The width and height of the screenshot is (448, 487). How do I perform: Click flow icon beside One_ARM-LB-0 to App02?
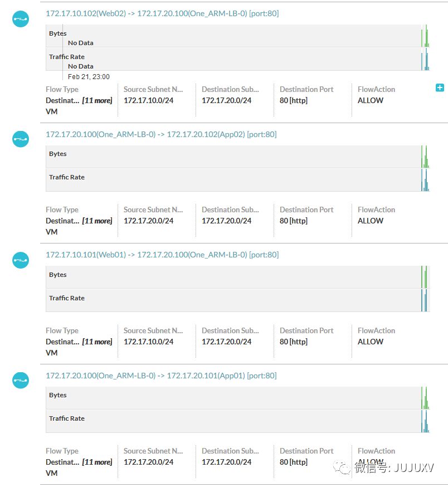click(x=21, y=139)
